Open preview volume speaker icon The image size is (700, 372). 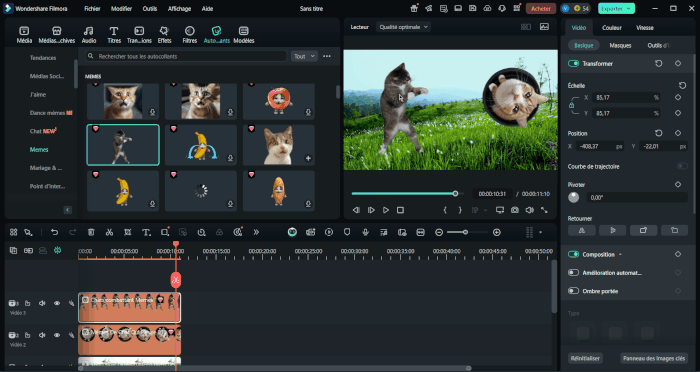pyautogui.click(x=529, y=210)
